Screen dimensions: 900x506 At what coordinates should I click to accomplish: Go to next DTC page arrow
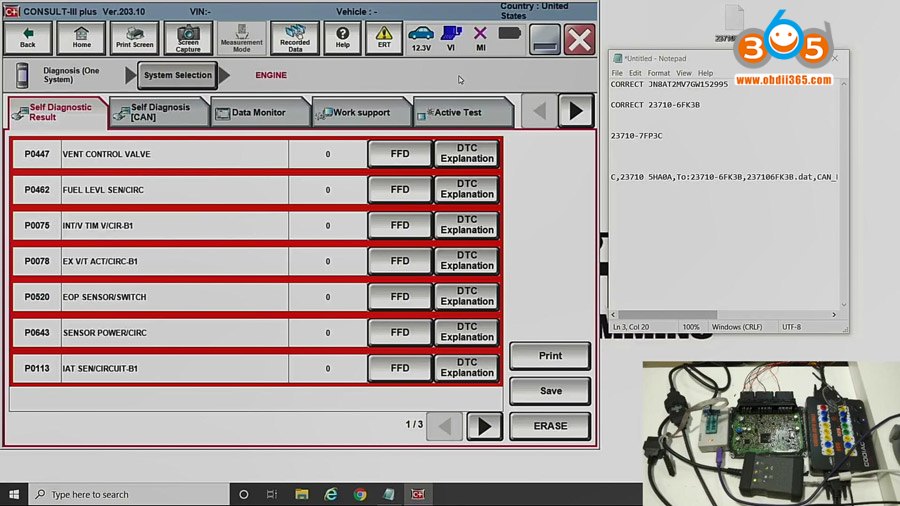click(x=484, y=426)
